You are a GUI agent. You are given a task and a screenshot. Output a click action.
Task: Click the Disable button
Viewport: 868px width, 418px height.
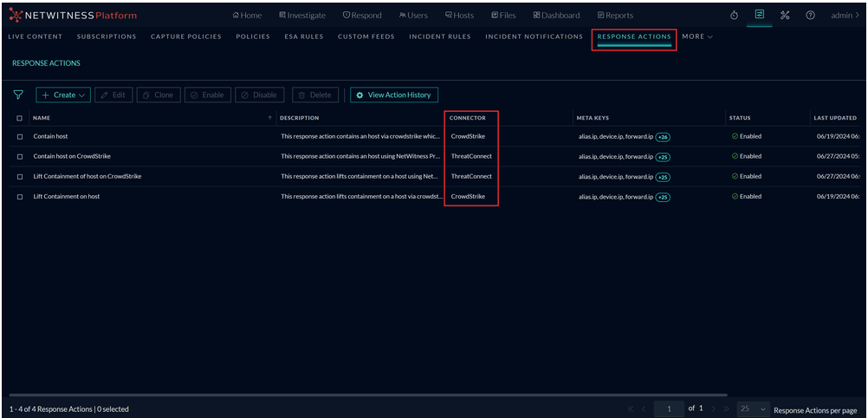pyautogui.click(x=260, y=95)
